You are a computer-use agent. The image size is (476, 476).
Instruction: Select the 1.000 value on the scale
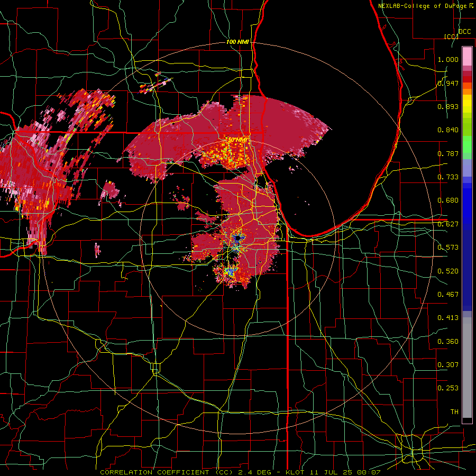click(448, 59)
